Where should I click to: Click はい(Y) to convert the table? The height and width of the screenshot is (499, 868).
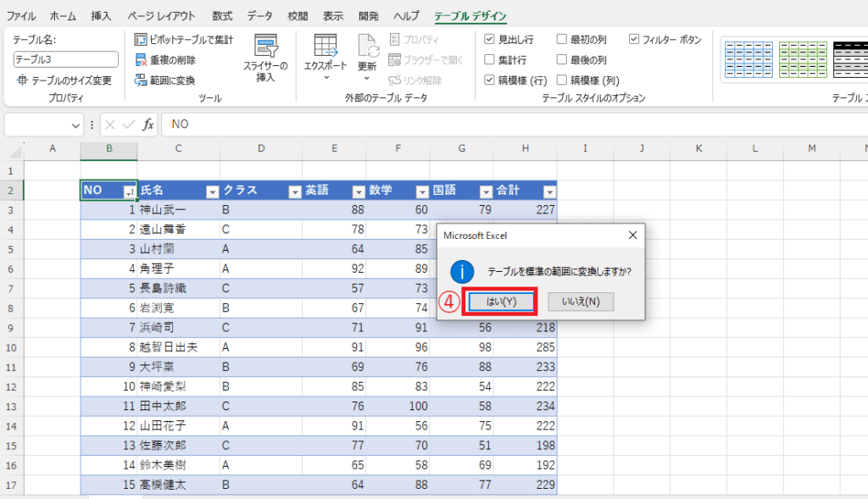501,302
